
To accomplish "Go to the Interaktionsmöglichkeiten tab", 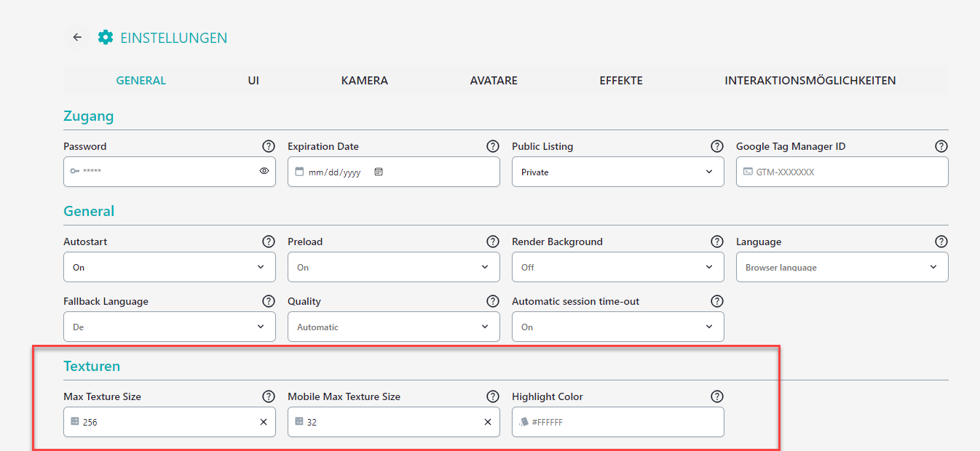I will tap(810, 81).
